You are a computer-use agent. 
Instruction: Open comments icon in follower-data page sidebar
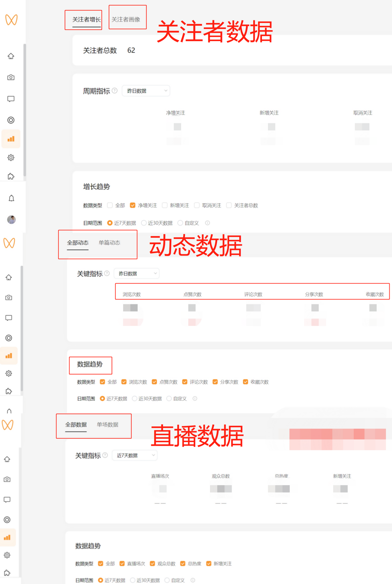coord(11,99)
